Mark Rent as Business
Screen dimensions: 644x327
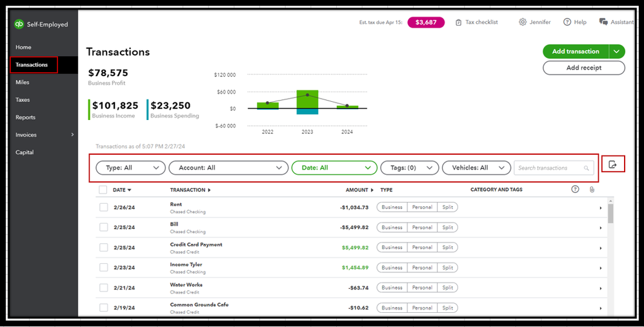coord(392,207)
